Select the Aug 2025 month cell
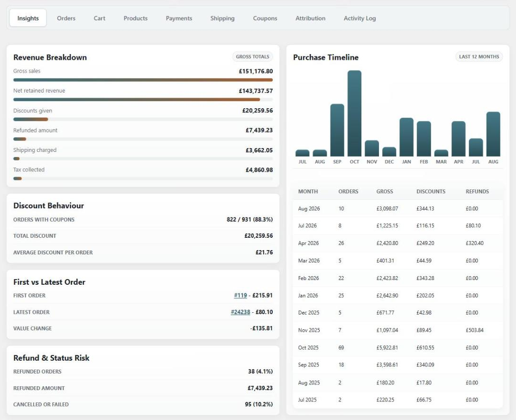The image size is (516, 420). click(x=309, y=383)
